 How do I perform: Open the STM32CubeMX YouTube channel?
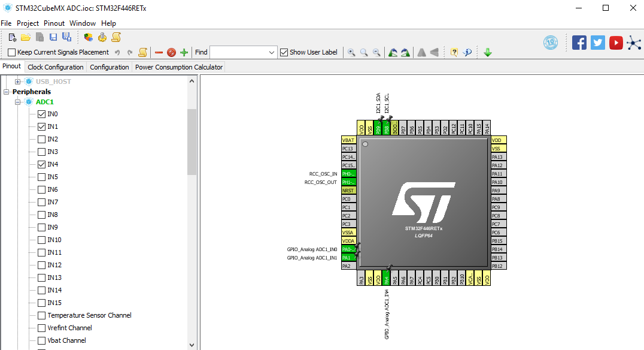(615, 42)
